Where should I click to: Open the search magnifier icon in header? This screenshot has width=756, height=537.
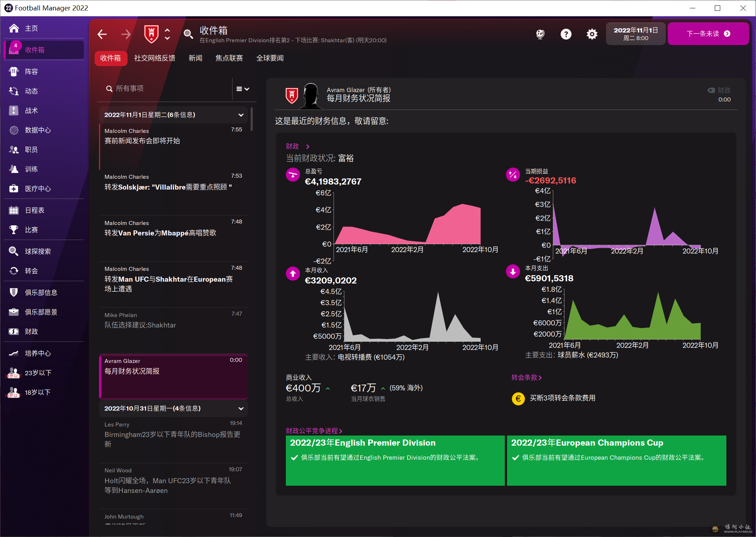click(188, 34)
